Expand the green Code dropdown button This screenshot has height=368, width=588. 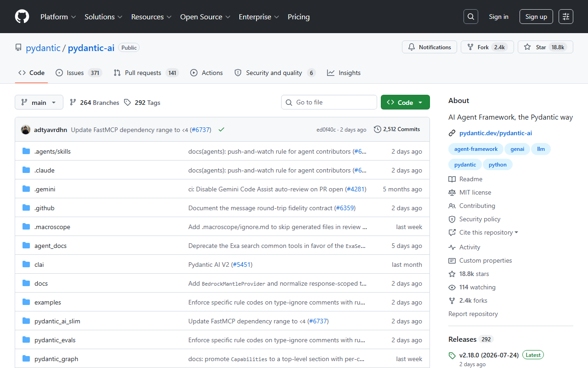pyautogui.click(x=405, y=102)
